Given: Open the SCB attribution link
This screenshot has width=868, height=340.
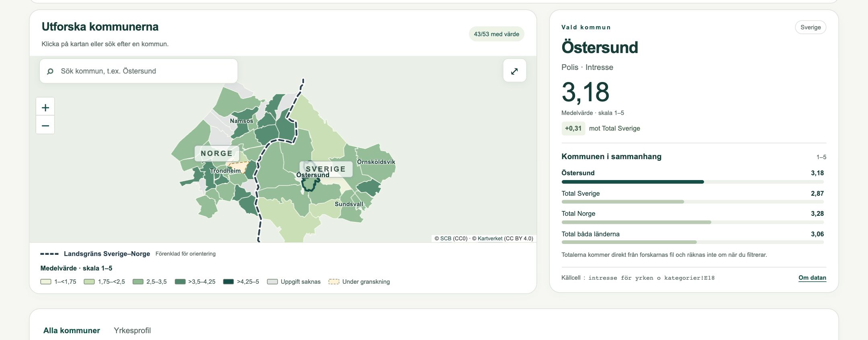Looking at the screenshot, I should click(x=446, y=238).
